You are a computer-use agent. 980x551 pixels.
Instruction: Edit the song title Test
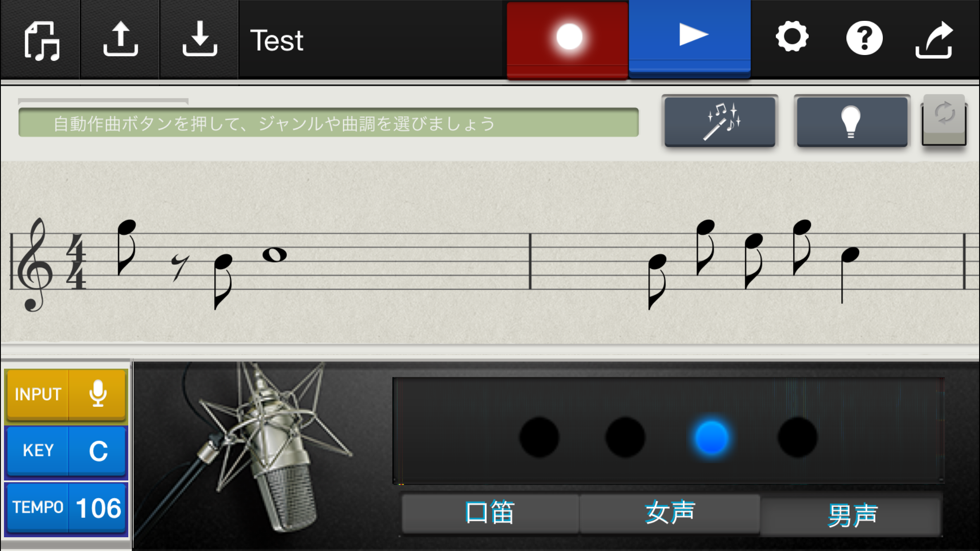[277, 40]
